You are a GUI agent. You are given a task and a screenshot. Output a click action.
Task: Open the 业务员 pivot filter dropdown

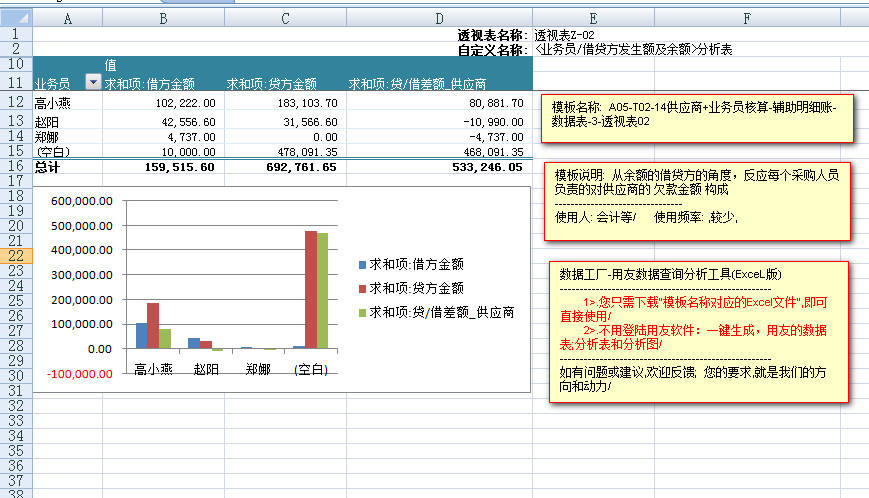click(x=94, y=83)
